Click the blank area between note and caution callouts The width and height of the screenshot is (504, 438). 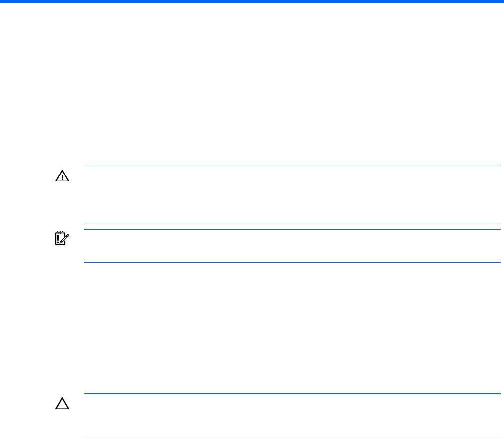click(252, 328)
